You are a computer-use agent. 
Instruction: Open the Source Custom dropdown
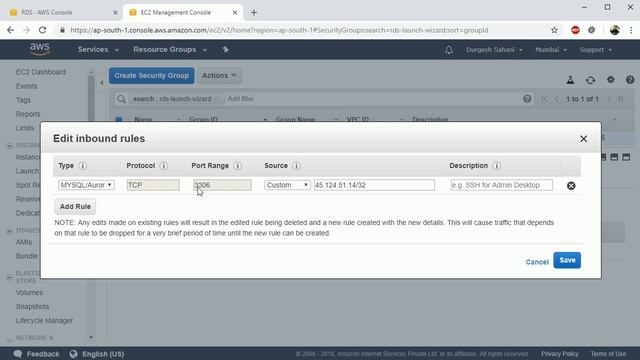pyautogui.click(x=287, y=185)
